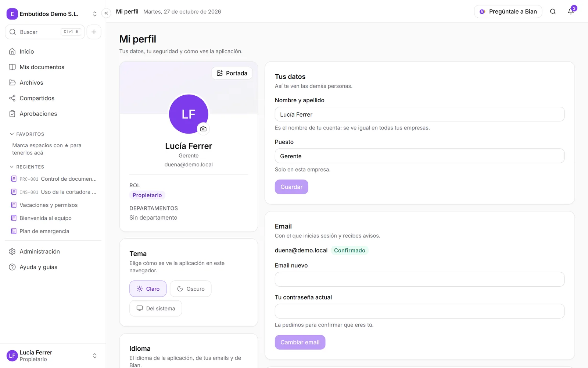Select the Claro theme option

click(148, 289)
